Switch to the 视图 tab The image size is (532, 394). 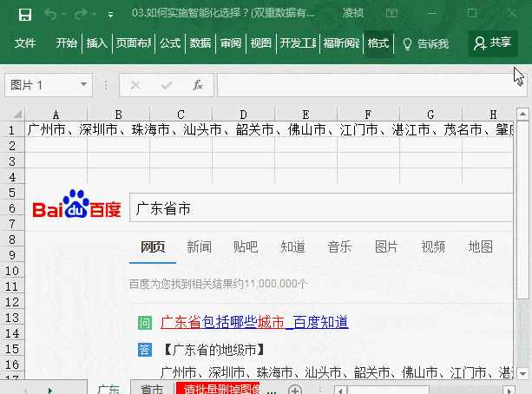pos(261,43)
